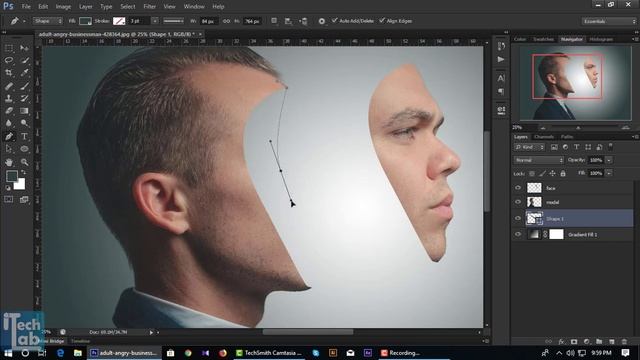Open the shape Fill color swatch
This screenshot has width=640, height=360.
[x=85, y=21]
